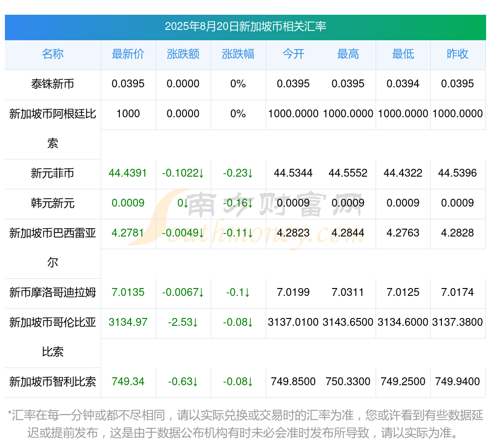Click the 最新价 column header
Image resolution: width=491 pixels, height=448 pixels.
[128, 54]
